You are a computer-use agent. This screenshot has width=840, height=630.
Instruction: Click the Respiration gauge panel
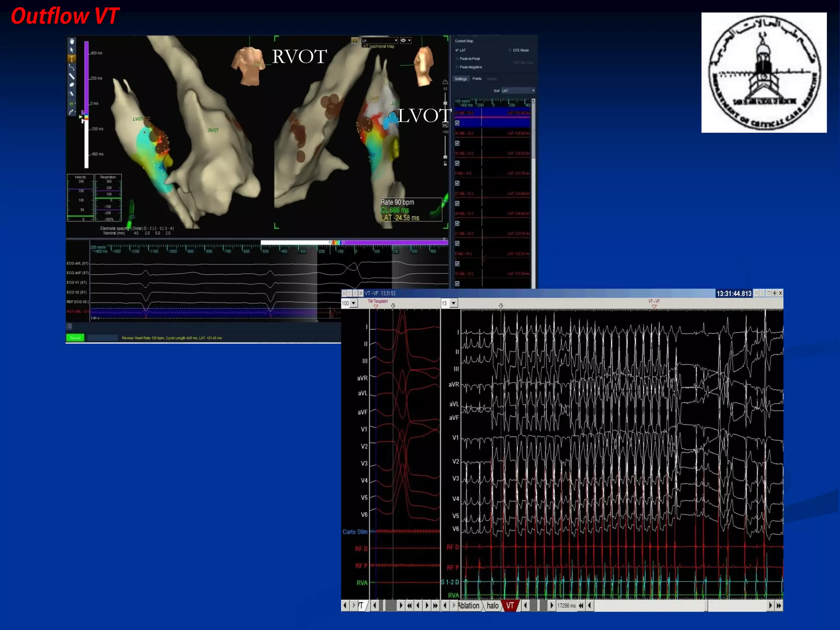click(108, 198)
